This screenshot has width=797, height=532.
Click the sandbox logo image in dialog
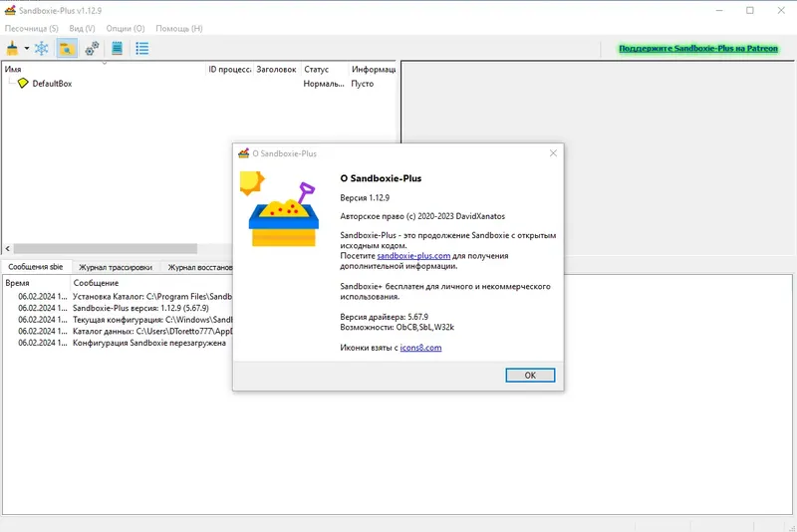coord(280,209)
